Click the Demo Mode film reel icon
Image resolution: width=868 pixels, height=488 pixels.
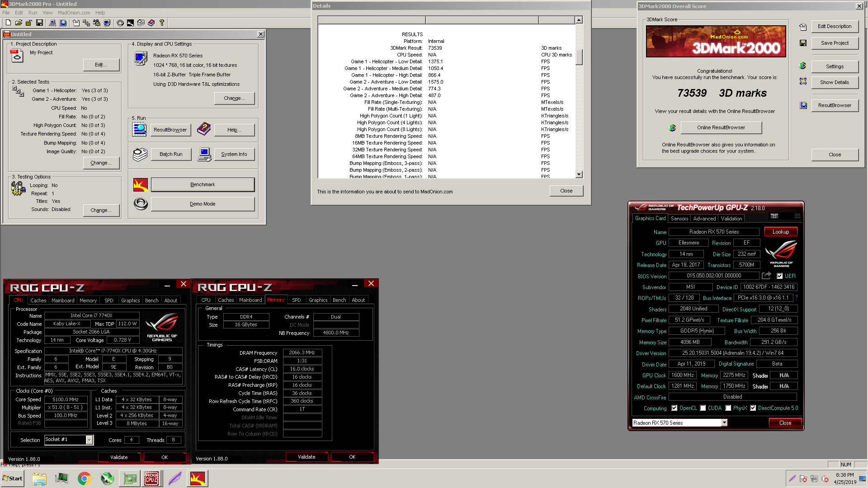point(141,204)
